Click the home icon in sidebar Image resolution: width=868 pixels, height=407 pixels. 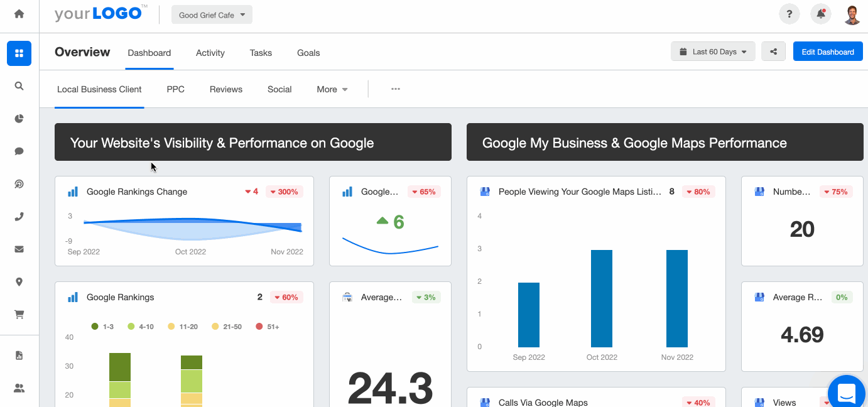tap(19, 14)
